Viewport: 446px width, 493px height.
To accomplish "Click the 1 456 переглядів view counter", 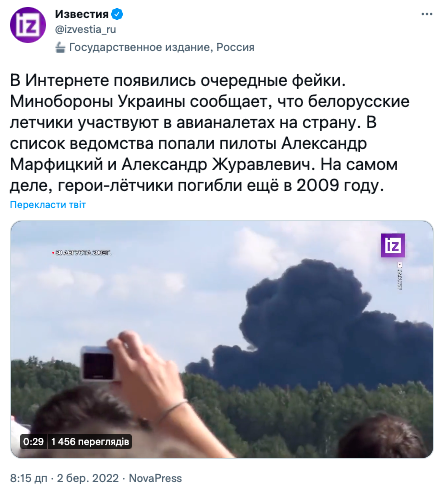I will (x=90, y=442).
